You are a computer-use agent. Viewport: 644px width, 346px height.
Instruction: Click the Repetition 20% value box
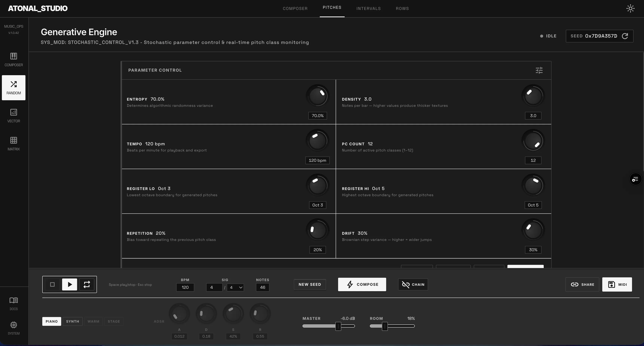click(318, 250)
